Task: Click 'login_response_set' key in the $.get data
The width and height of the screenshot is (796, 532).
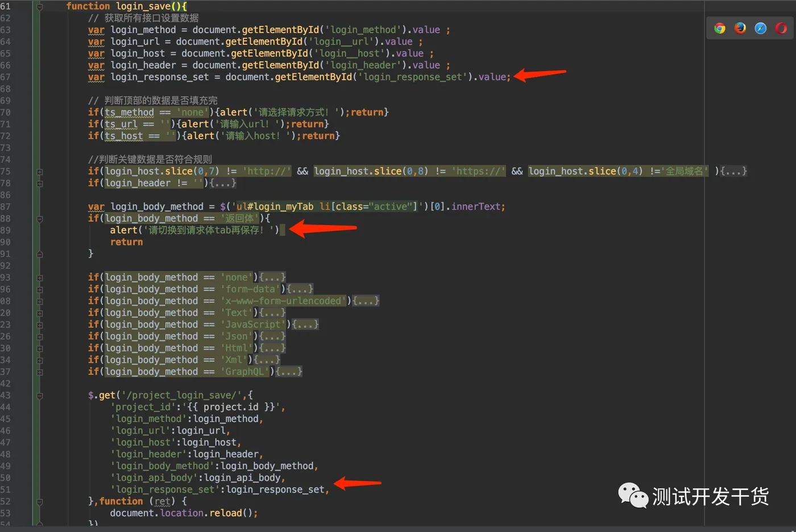Action: click(x=165, y=490)
